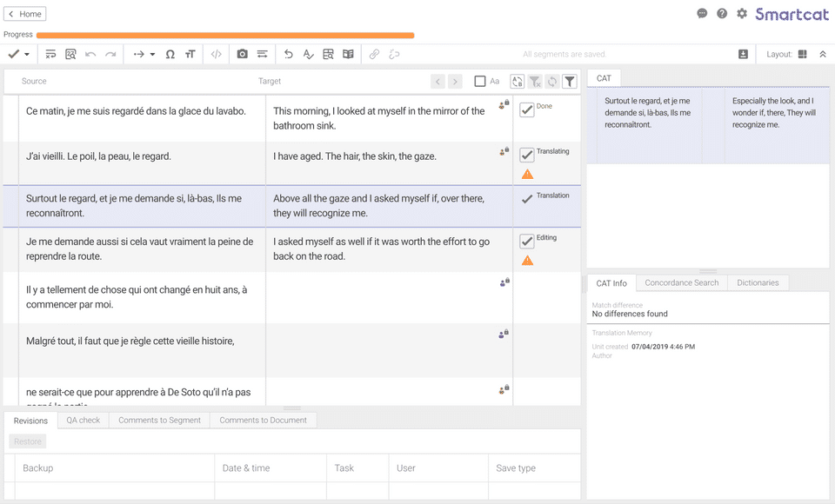This screenshot has height=504, width=835.
Task: Open the Concordance Search tab
Action: (x=681, y=283)
